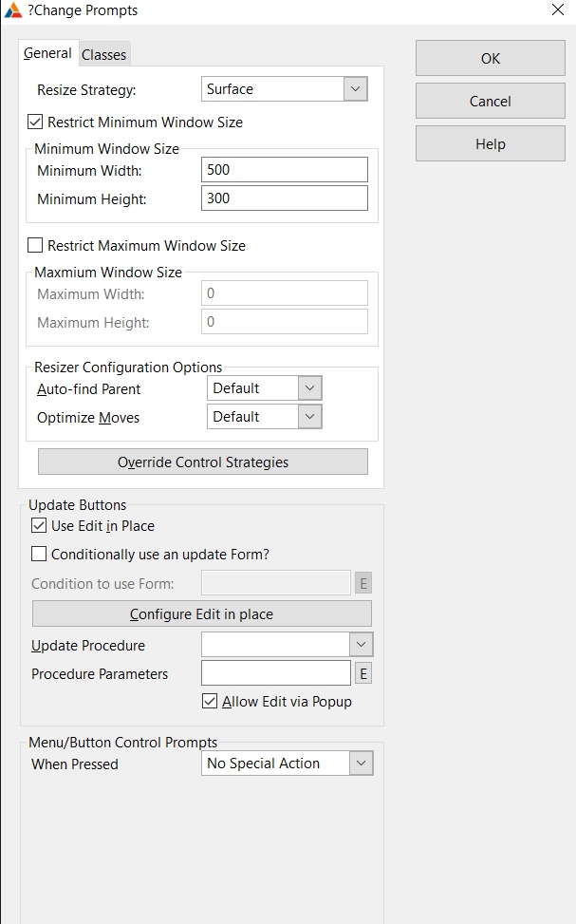
Task: Open the Resize Strategy dropdown
Action: (356, 89)
